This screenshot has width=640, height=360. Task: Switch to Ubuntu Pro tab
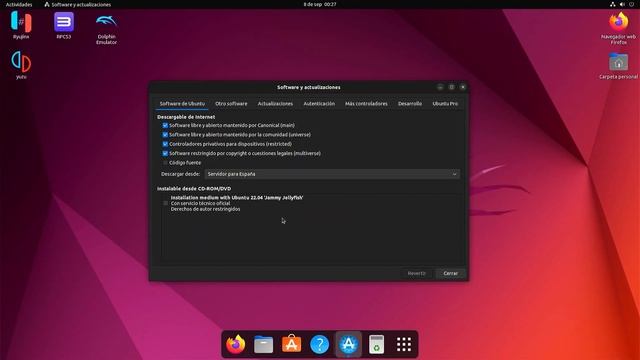coord(445,104)
